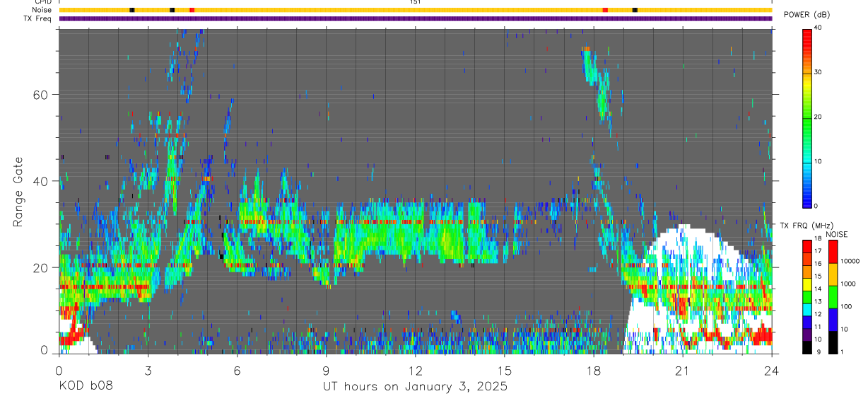Click the "30" label on the POWER scale
Image resolution: width=868 pixels, height=401 pixels.
(819, 72)
